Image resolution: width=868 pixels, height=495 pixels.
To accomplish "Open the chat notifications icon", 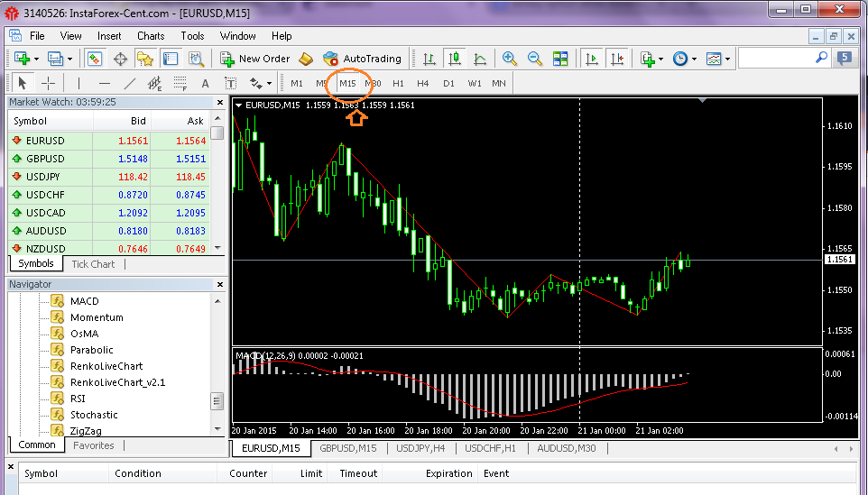I will click(x=845, y=58).
